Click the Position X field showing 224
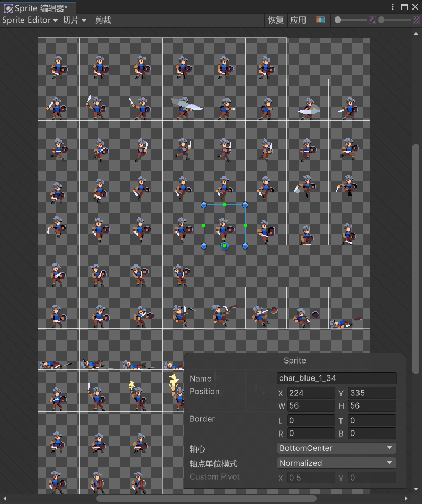 pos(311,393)
